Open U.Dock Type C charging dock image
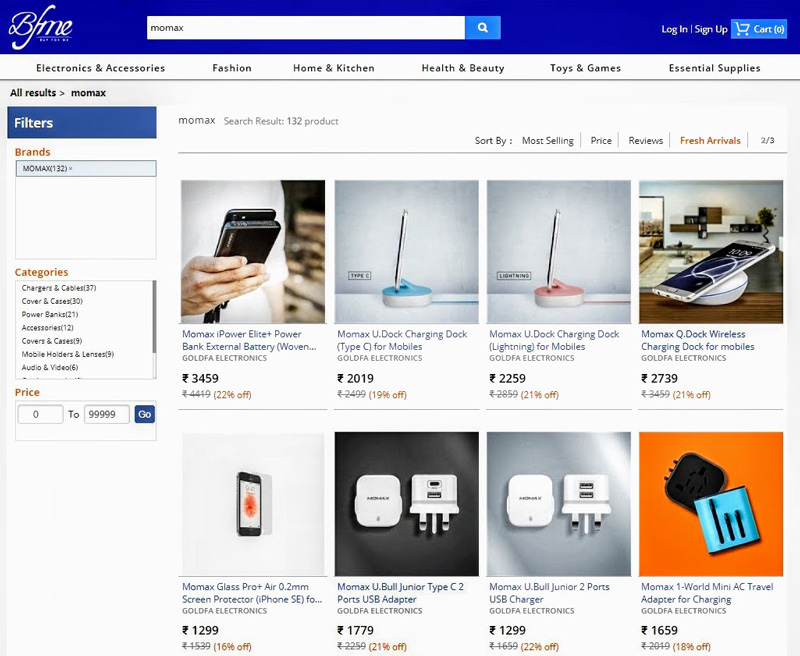 tap(407, 251)
